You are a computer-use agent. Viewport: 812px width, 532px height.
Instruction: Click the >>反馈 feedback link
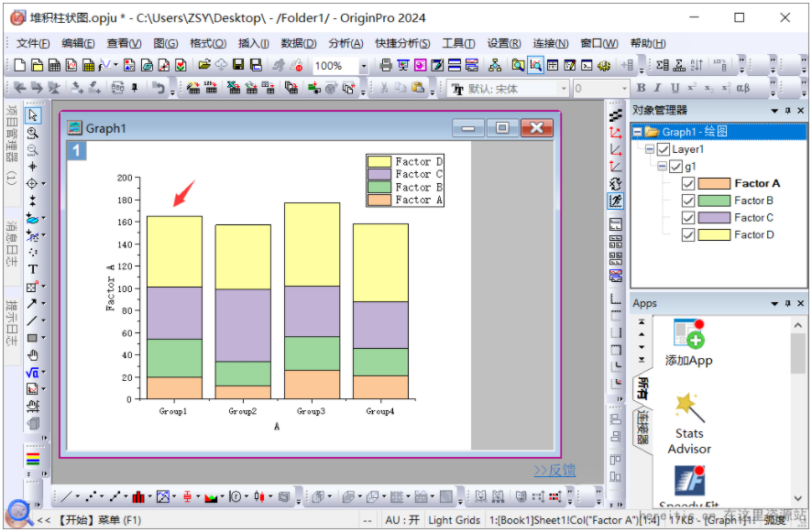(554, 470)
